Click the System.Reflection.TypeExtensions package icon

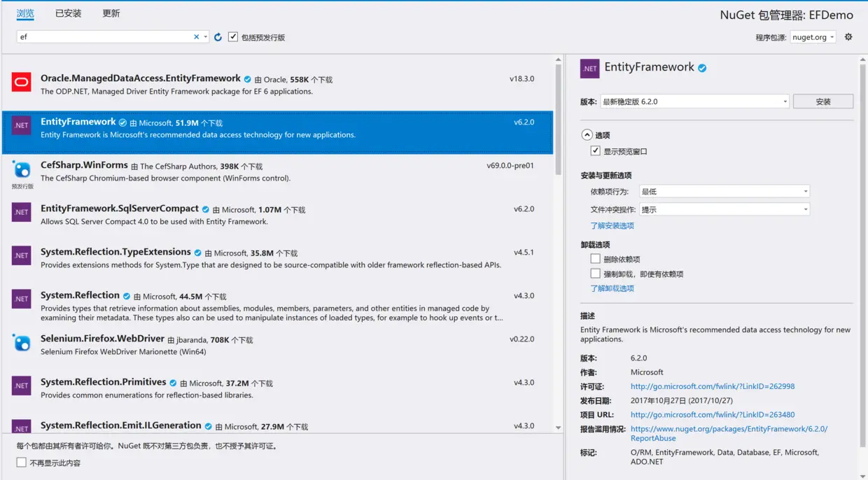tap(22, 256)
